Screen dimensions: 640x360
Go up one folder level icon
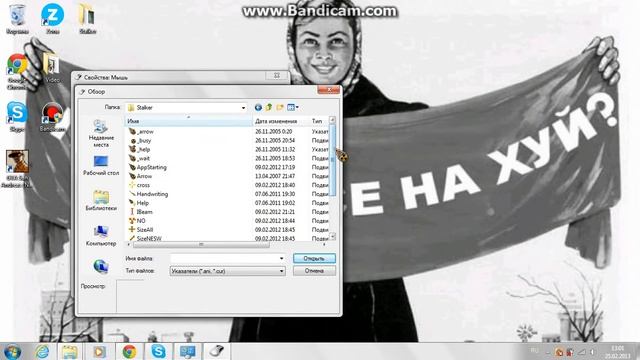[269, 107]
